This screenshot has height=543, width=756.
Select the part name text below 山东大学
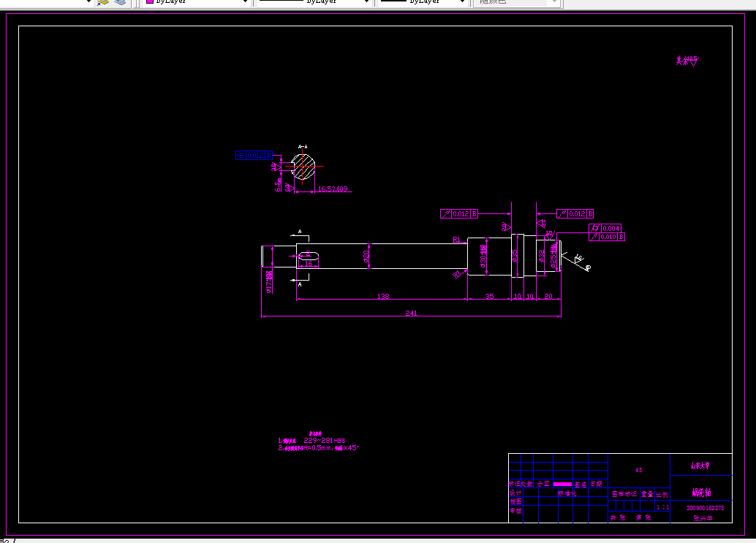tap(701, 493)
